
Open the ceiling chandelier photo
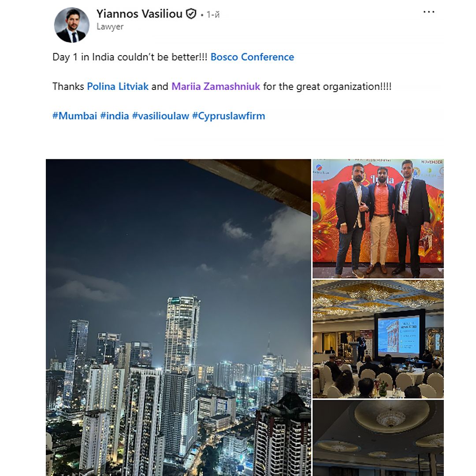(x=378, y=438)
